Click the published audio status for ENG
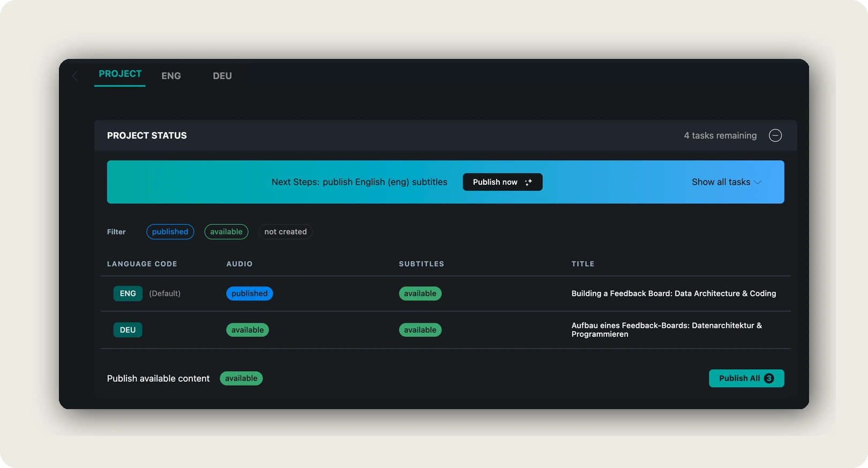The height and width of the screenshot is (468, 868). pos(250,293)
